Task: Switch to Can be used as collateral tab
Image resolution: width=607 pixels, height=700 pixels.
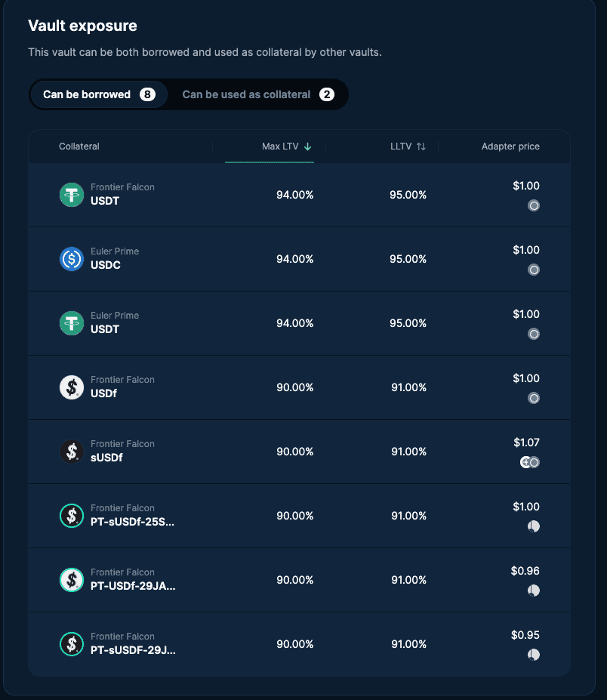Action: click(x=257, y=94)
